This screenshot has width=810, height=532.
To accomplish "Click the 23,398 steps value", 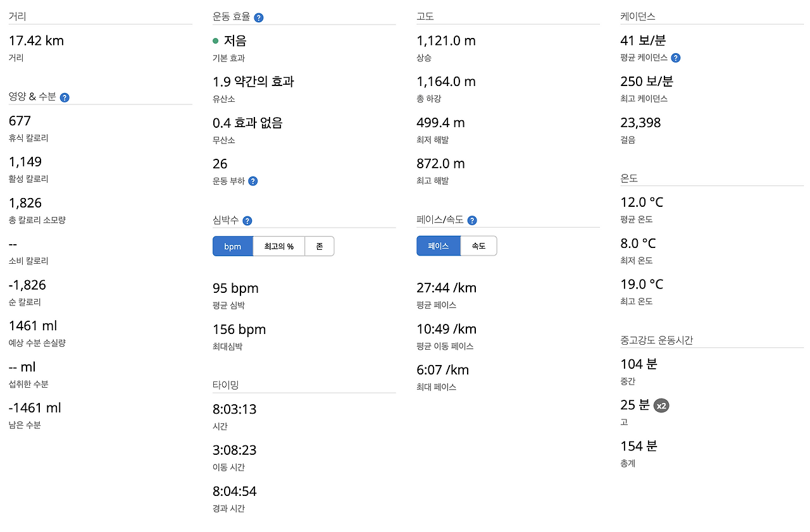I will (x=640, y=122).
